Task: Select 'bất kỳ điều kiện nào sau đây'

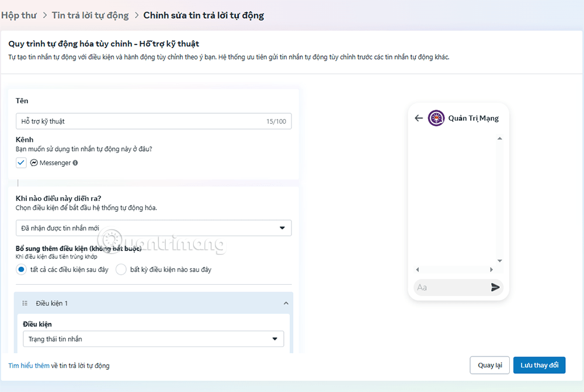Action: tap(121, 269)
